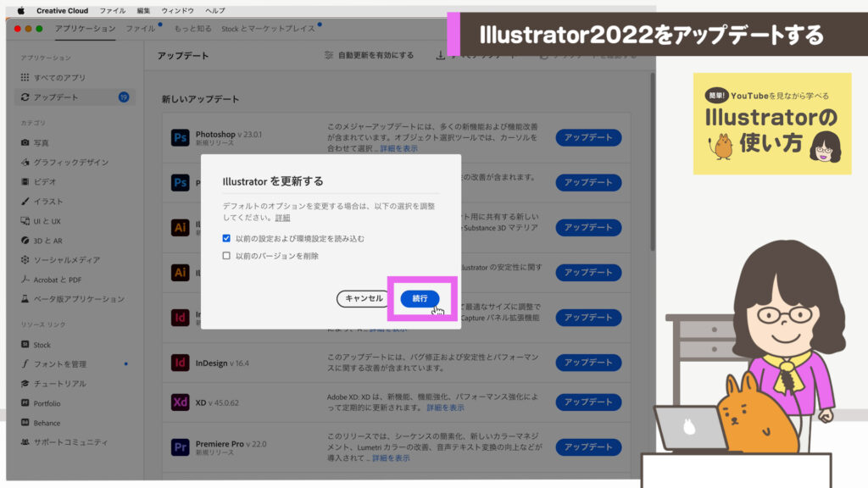Switch to the アプリケーション tab
868x488 pixels.
click(x=86, y=28)
